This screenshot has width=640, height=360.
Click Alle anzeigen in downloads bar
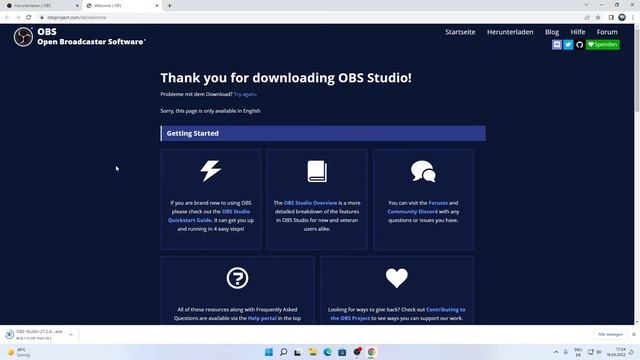(610, 334)
